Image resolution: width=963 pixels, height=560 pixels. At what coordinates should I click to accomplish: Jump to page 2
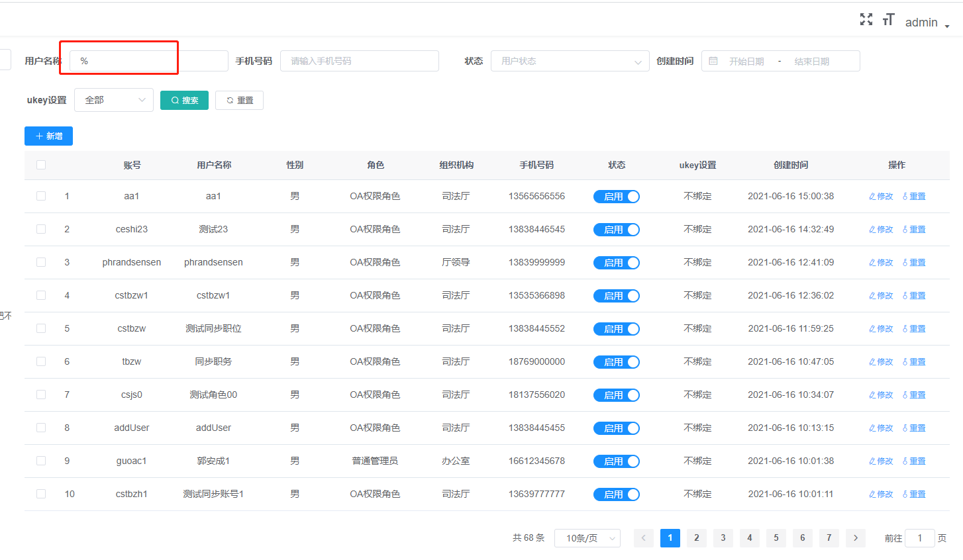[697, 538]
